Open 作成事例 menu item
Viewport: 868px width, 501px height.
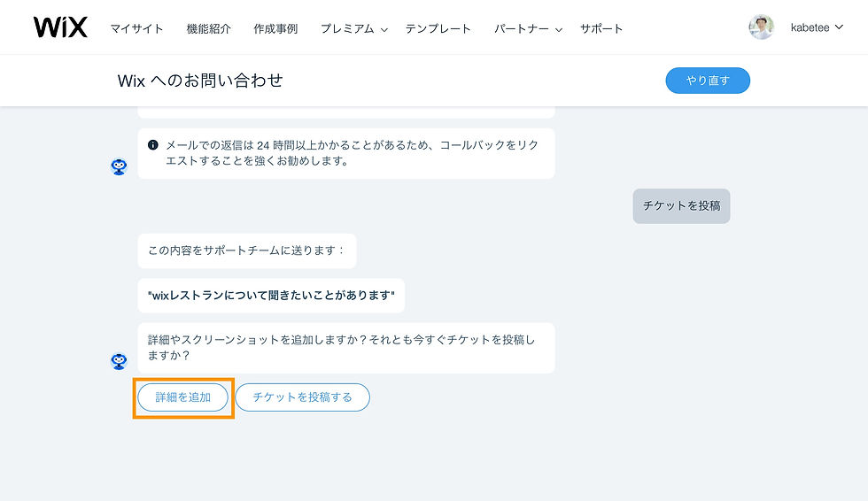[x=275, y=28]
